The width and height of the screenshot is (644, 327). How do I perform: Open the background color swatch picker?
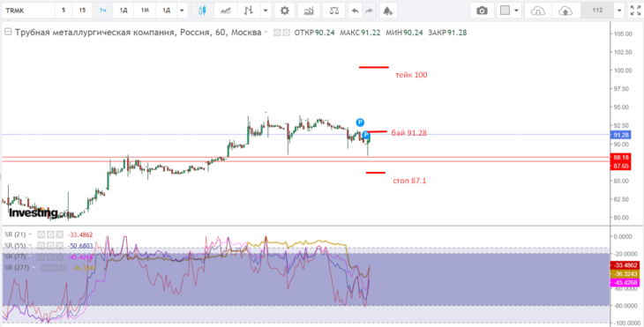pyautogui.click(x=505, y=11)
